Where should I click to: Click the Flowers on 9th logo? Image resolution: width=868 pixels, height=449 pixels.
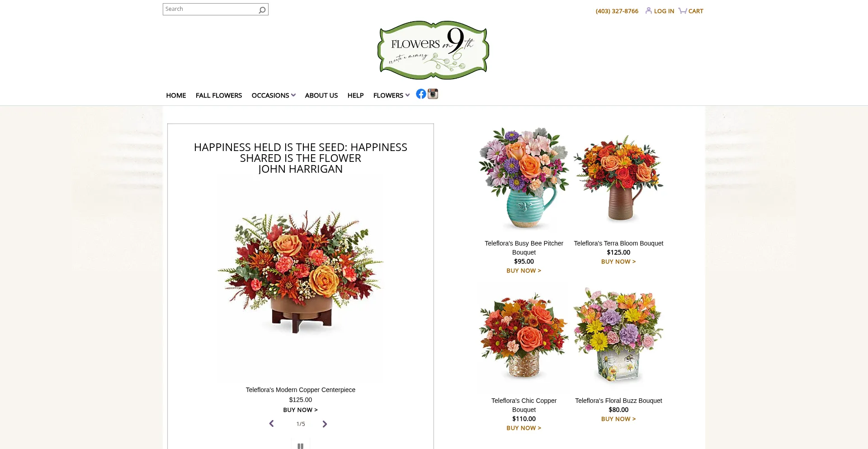[x=433, y=50]
